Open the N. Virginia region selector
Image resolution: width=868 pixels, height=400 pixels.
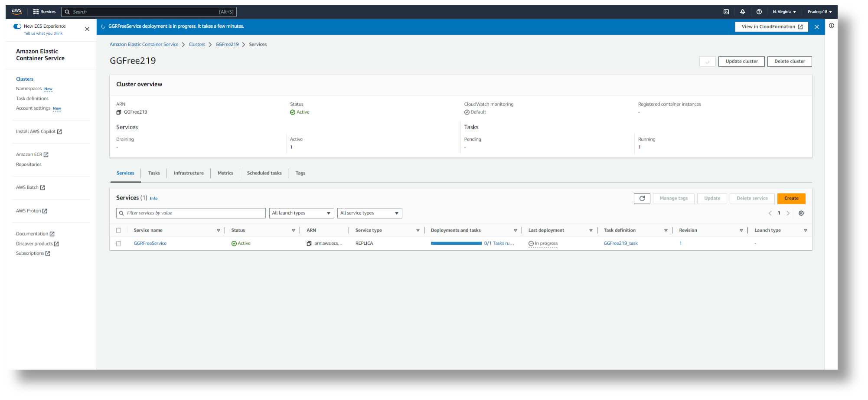pyautogui.click(x=784, y=12)
